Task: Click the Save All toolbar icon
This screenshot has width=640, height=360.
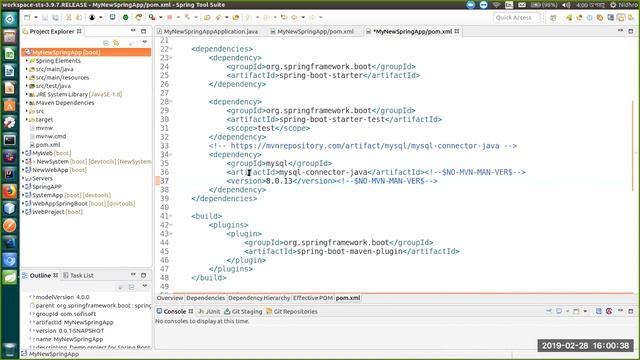Action: point(55,18)
